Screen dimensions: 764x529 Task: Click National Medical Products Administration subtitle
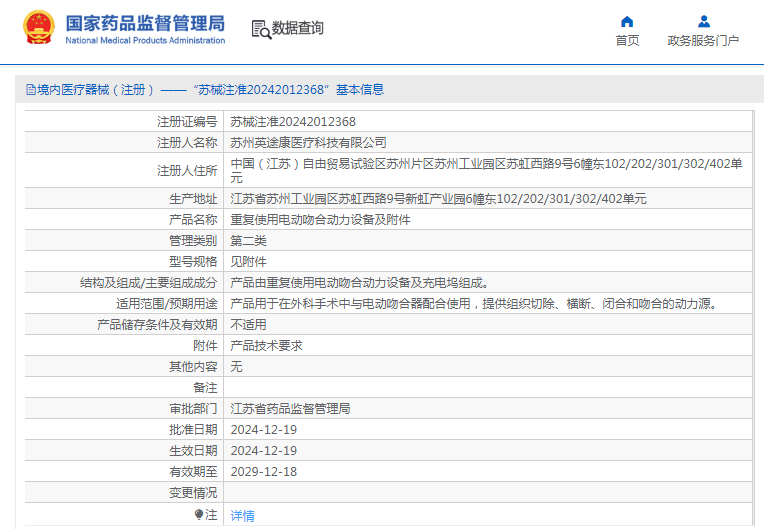pyautogui.click(x=145, y=40)
